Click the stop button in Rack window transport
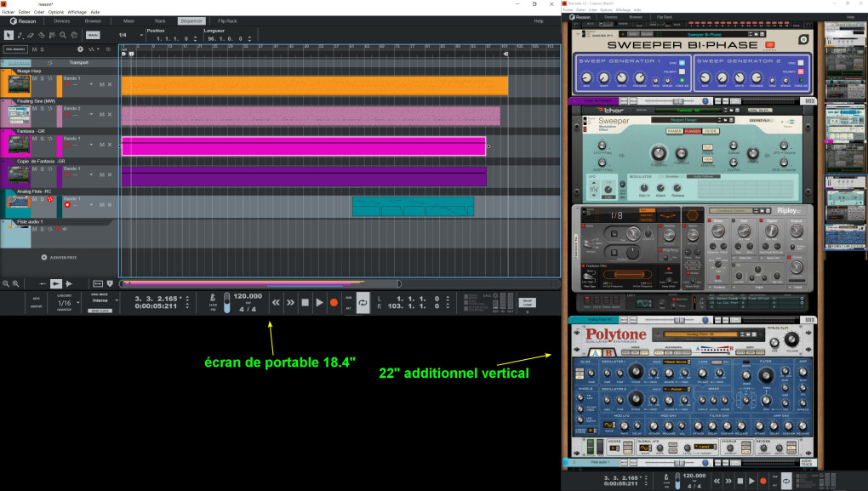868x491 pixels. click(x=740, y=481)
